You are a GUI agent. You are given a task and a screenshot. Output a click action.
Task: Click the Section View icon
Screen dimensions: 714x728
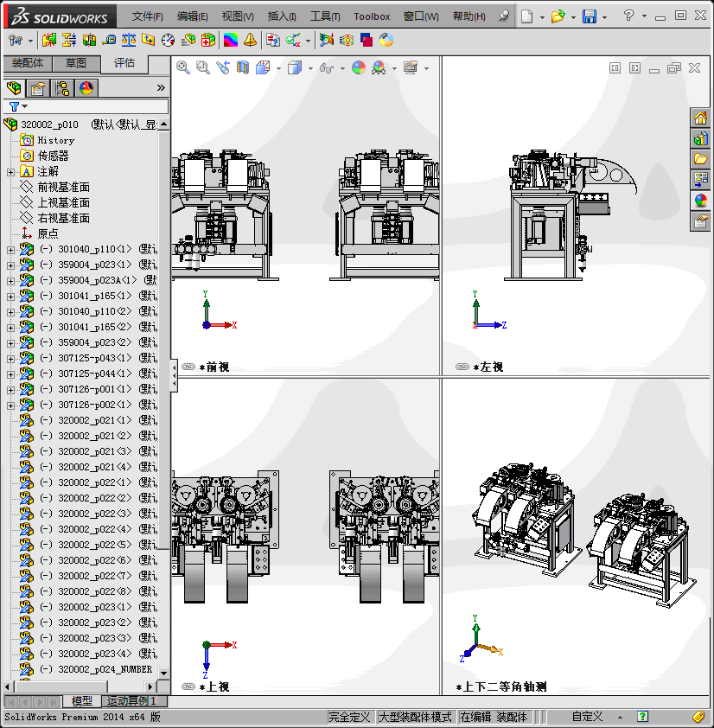pyautogui.click(x=243, y=67)
